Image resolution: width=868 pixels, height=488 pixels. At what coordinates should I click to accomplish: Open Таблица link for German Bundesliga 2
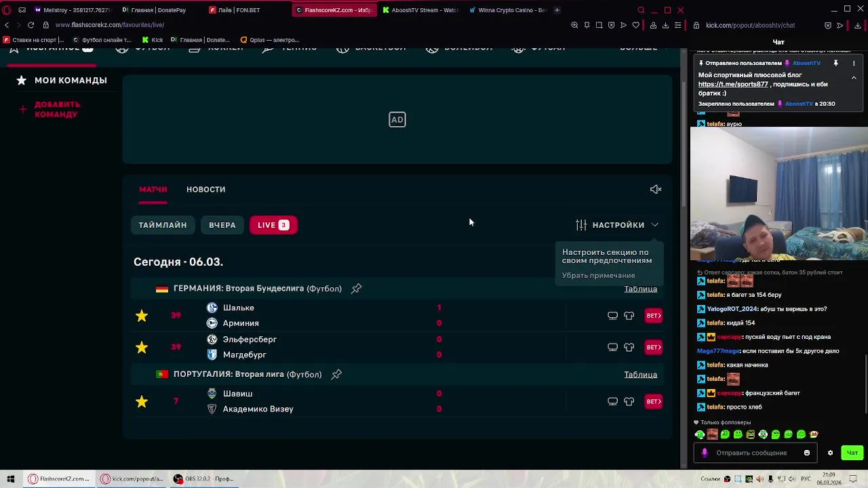640,289
